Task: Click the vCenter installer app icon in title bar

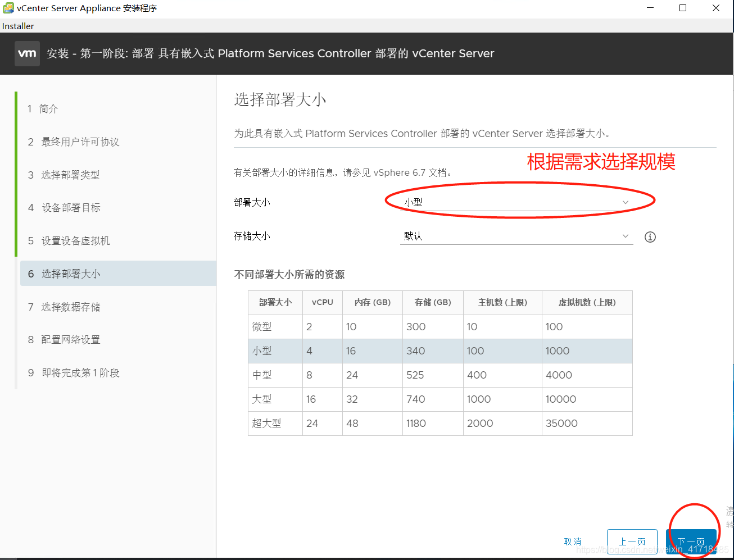Action: pyautogui.click(x=8, y=8)
